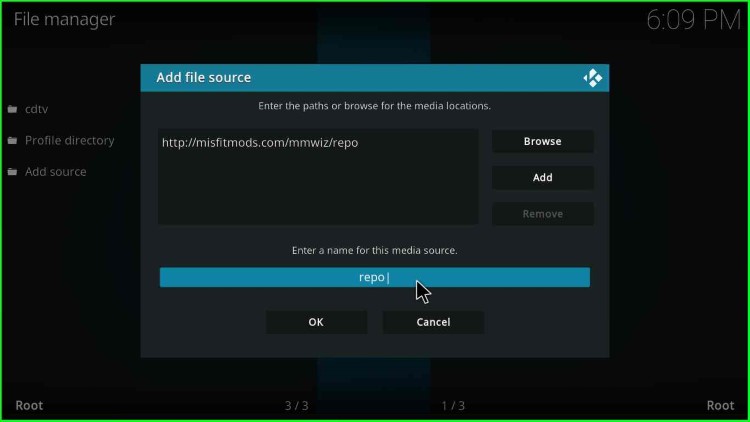Click the Add button to add a path
The image size is (750, 422).
pos(542,178)
